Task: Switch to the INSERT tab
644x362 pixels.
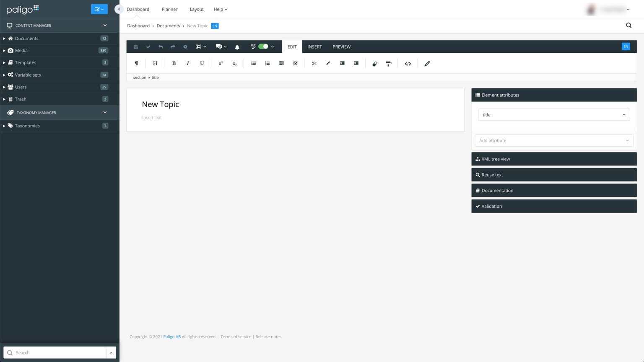Action: [314, 47]
